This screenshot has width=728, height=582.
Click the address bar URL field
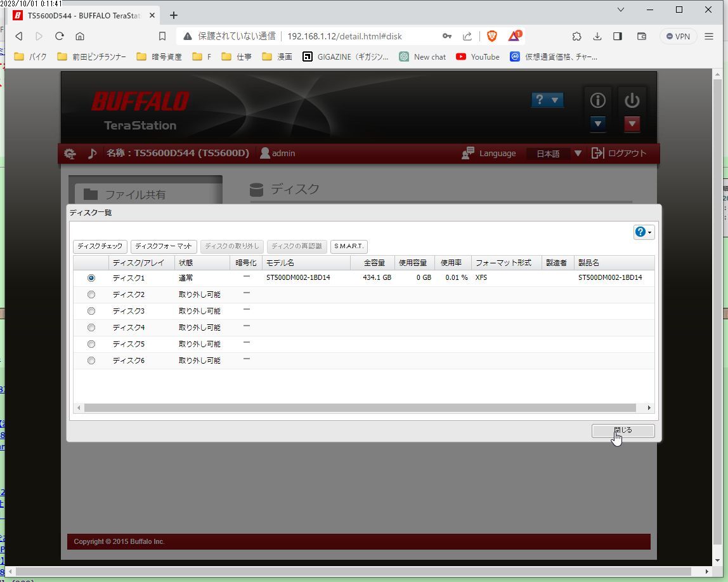click(344, 36)
